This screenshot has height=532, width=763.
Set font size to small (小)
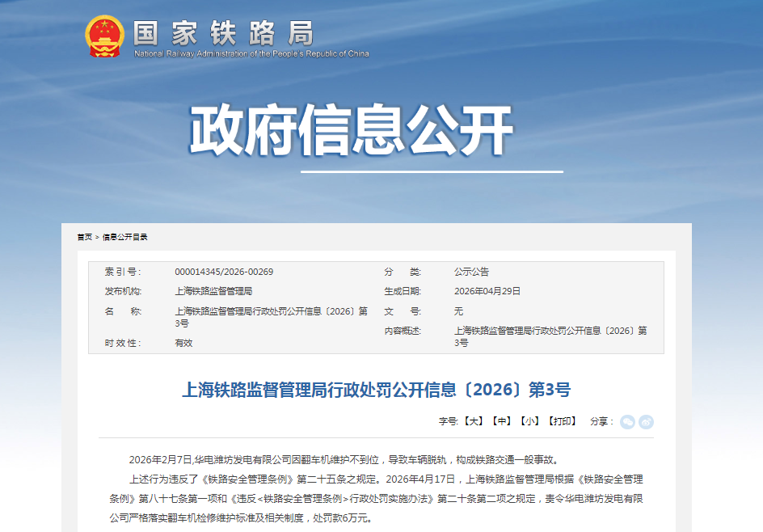pos(530,422)
